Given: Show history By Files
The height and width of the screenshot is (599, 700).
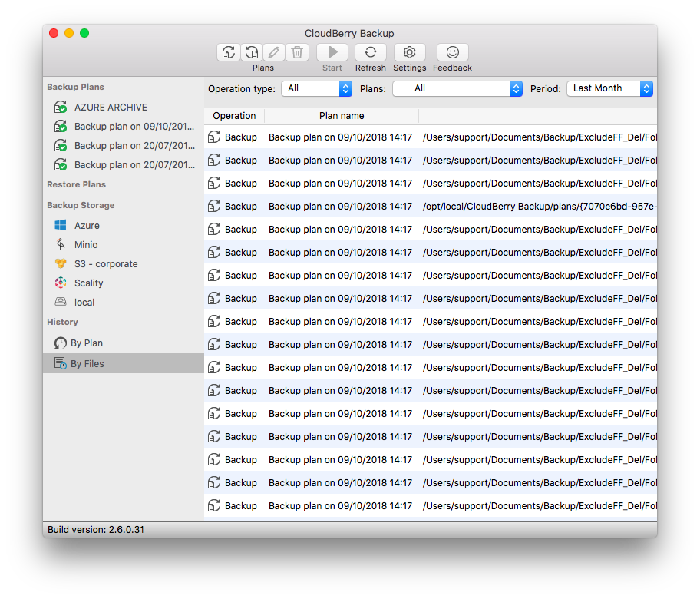Looking at the screenshot, I should tap(124, 363).
